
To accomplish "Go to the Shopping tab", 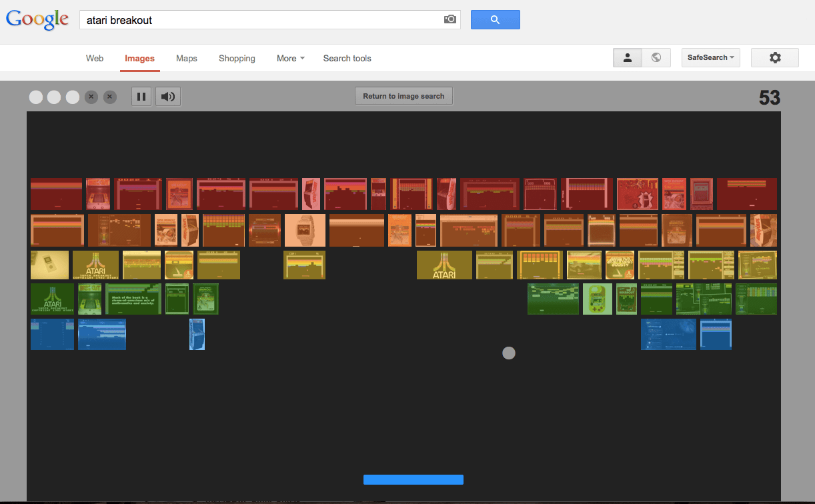I will pos(237,59).
